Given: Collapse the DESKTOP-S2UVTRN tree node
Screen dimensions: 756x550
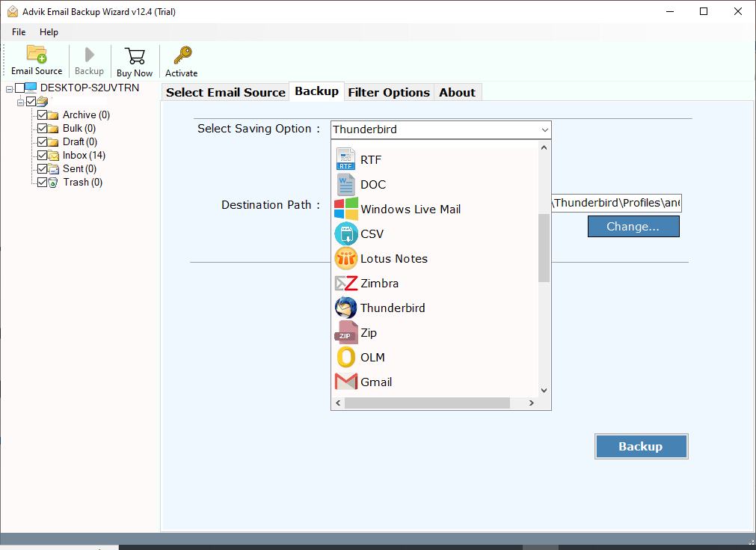Looking at the screenshot, I should 9,89.
